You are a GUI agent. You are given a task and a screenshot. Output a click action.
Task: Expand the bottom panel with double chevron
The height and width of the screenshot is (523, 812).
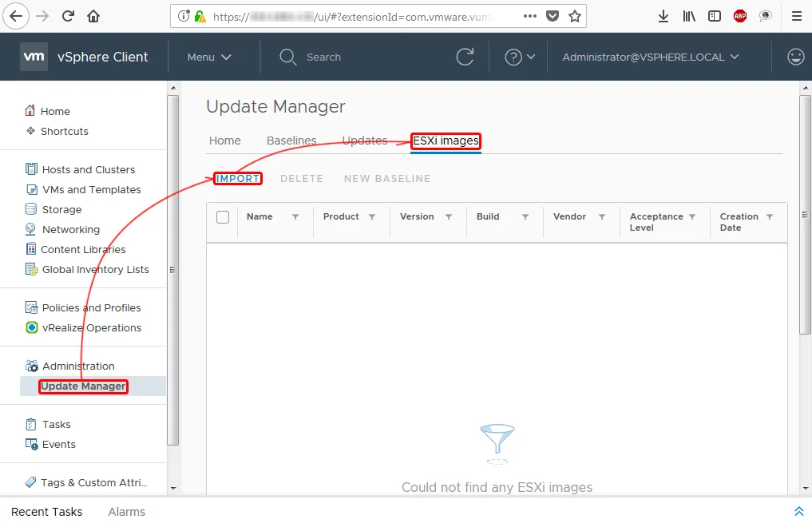tap(799, 511)
